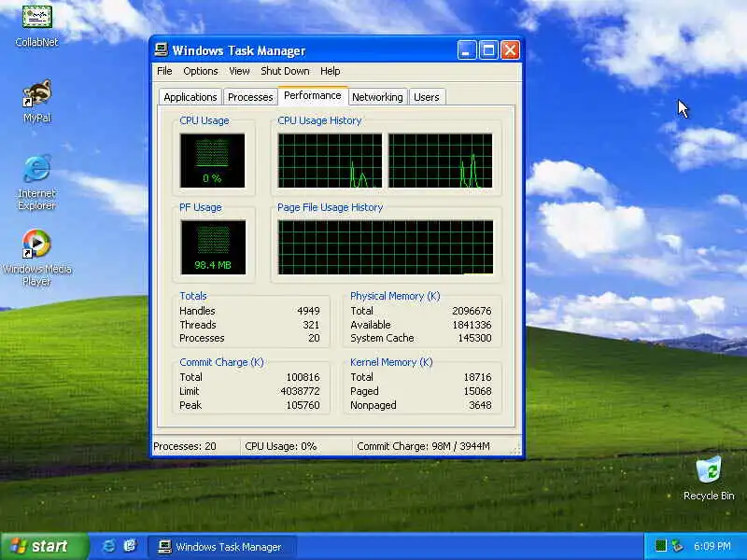Click the Handles value 4949
747x560 pixels.
tap(308, 311)
